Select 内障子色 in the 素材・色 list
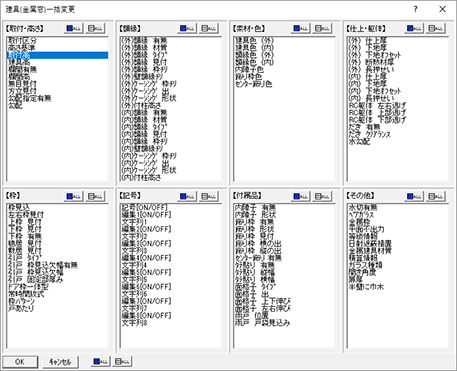 (x=249, y=70)
